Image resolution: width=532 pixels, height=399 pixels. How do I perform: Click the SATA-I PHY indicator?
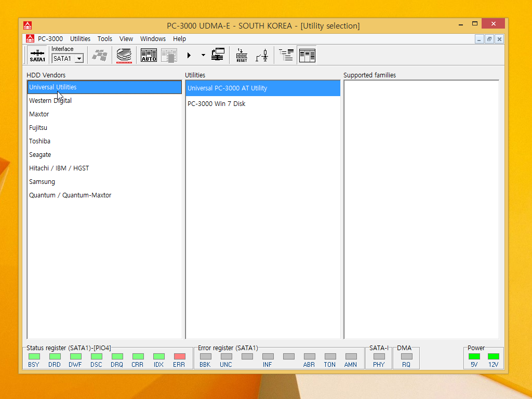(379, 356)
